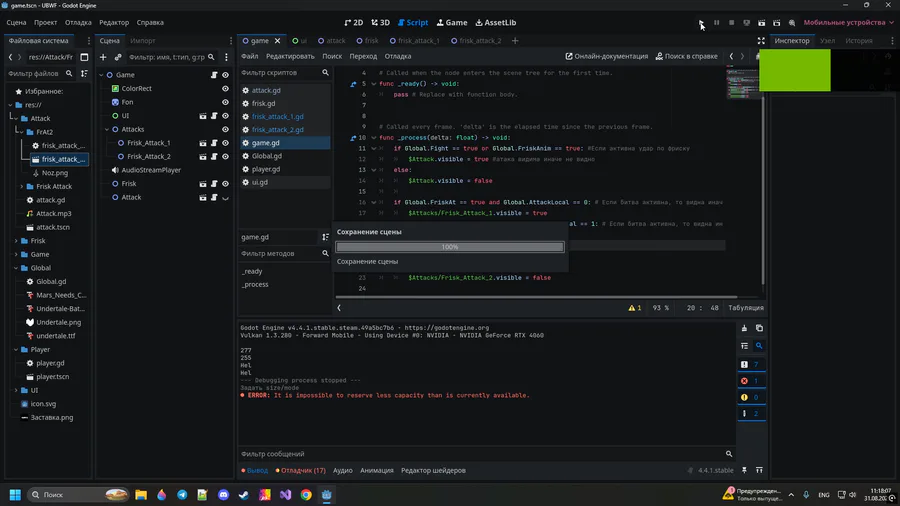Hide the Attacks node
The height and width of the screenshot is (506, 900).
point(225,130)
